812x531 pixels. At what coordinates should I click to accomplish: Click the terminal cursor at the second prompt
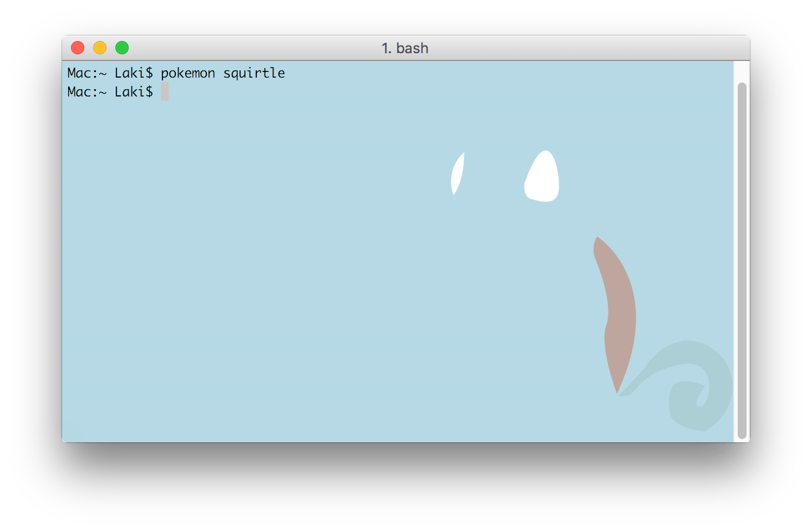[x=165, y=92]
